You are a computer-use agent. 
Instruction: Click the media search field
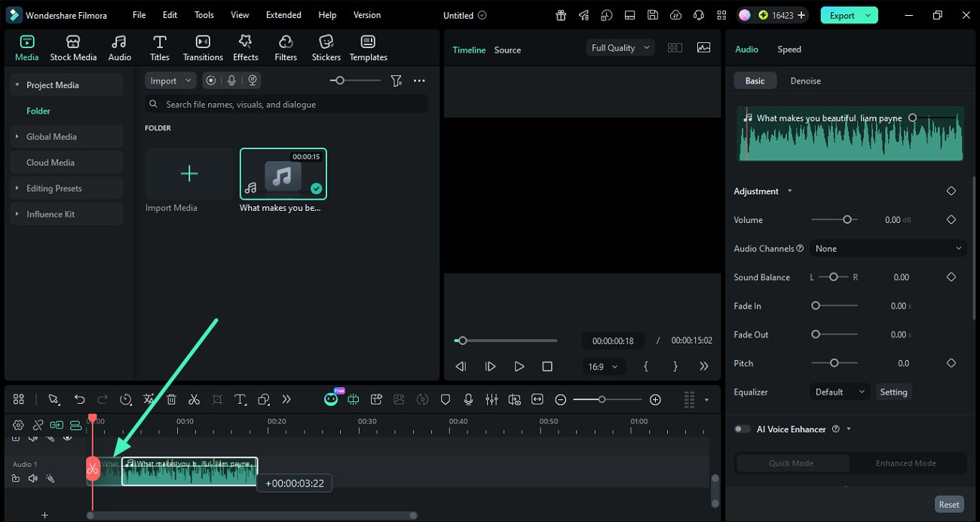(286, 104)
